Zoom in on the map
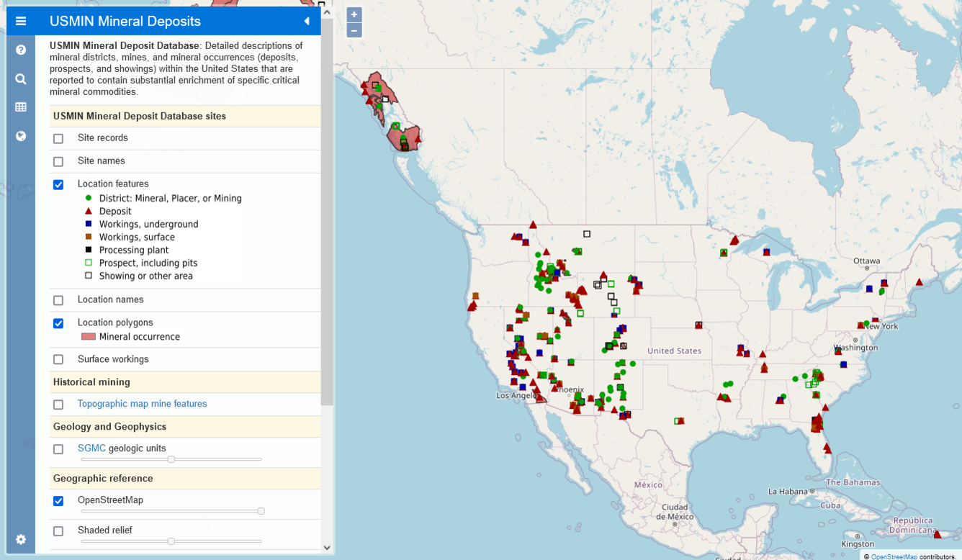This screenshot has height=560, width=962. tap(354, 14)
